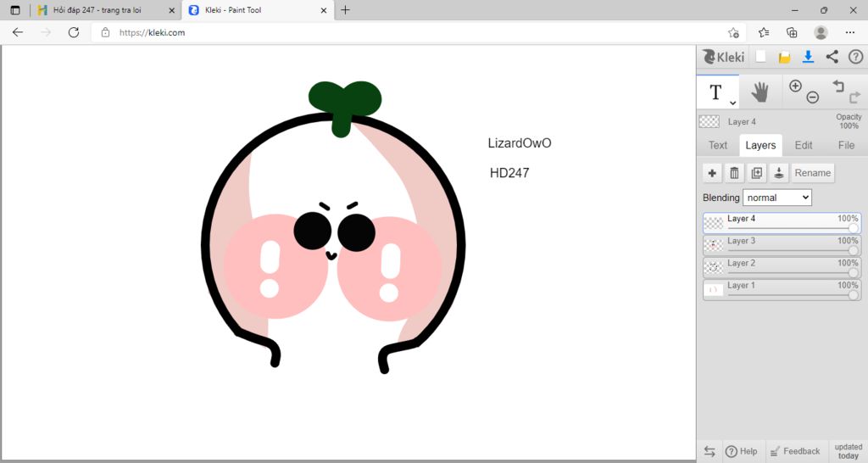Go back to the previous page
The width and height of the screenshot is (868, 463).
(x=18, y=33)
